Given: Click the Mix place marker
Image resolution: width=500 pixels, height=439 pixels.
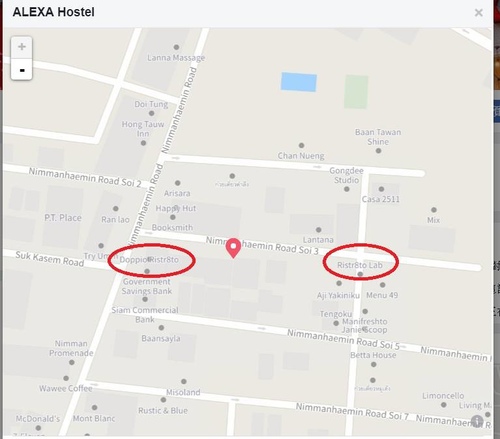Looking at the screenshot, I should coord(434,210).
